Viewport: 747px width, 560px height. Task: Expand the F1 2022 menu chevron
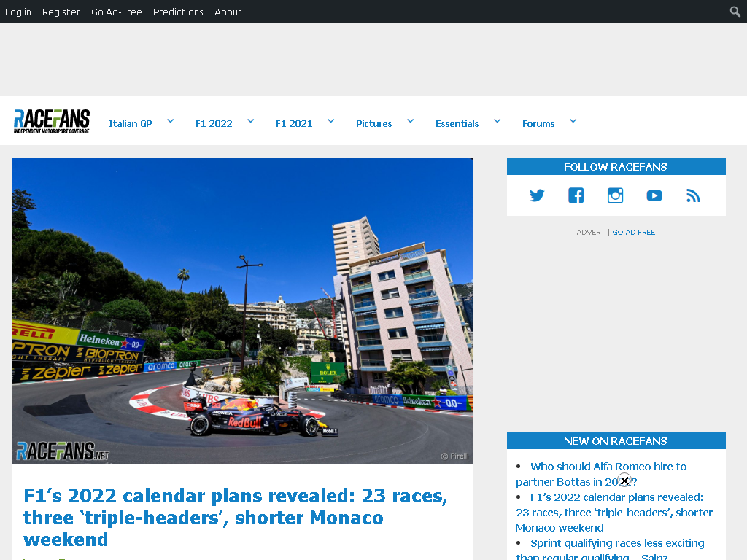(251, 121)
